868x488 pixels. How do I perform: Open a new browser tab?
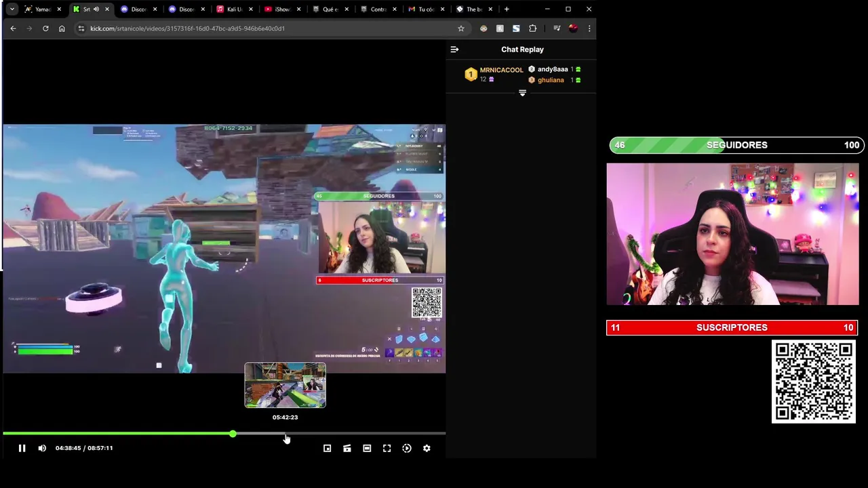[x=507, y=9]
